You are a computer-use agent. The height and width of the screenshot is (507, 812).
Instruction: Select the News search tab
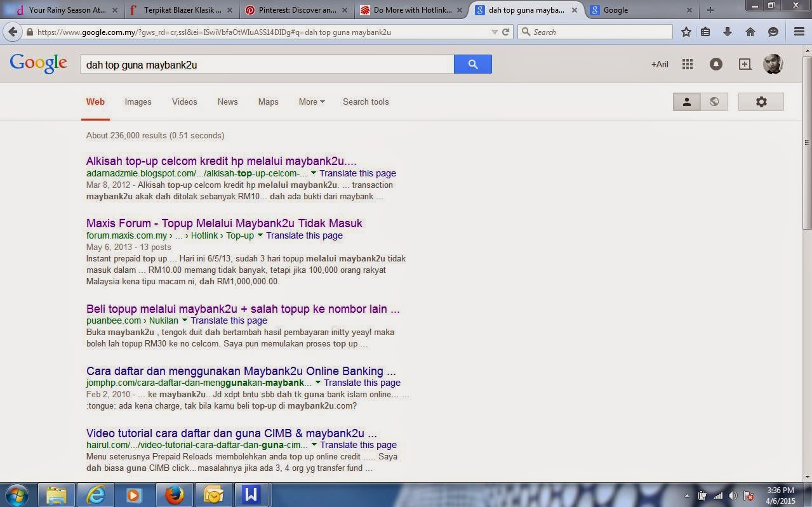coord(227,102)
